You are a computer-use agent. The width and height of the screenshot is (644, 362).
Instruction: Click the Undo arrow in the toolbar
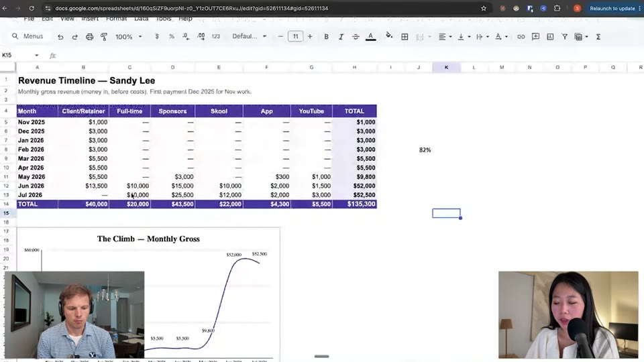click(60, 36)
